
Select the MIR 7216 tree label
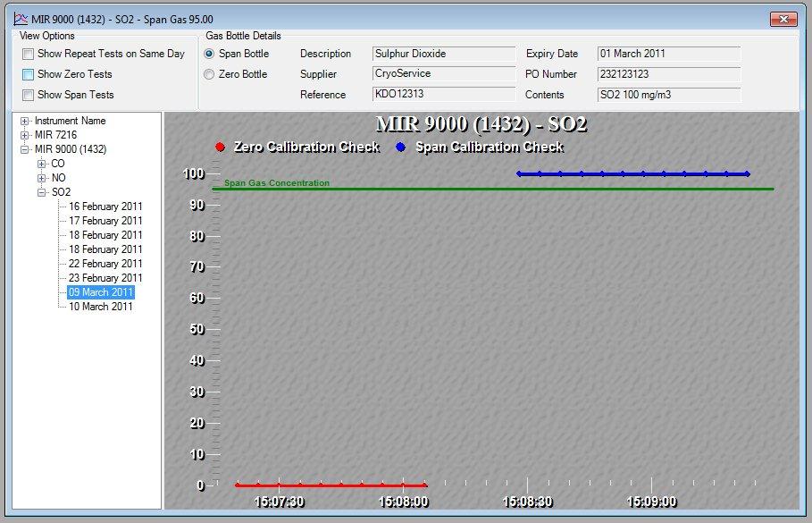55,135
